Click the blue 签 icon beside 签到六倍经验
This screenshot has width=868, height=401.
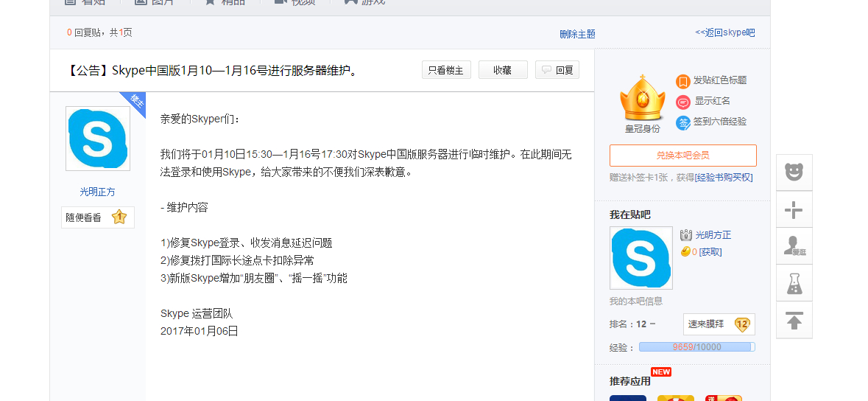tap(683, 122)
